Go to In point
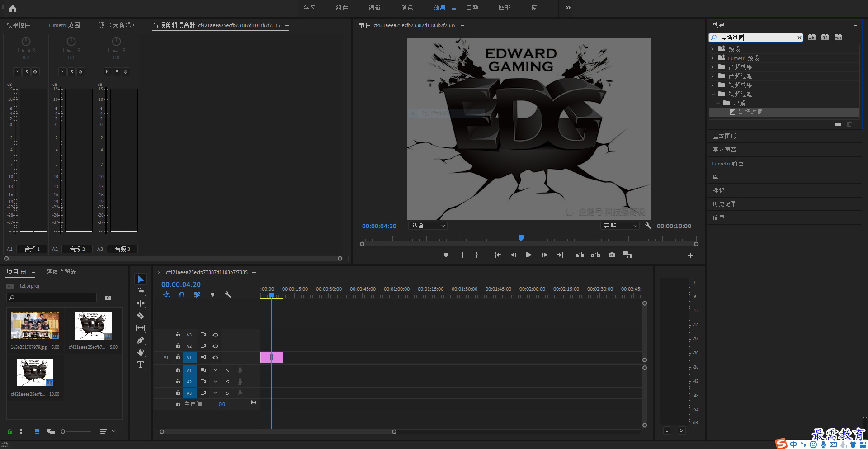Screen dimensions: 868x449 tap(497, 255)
